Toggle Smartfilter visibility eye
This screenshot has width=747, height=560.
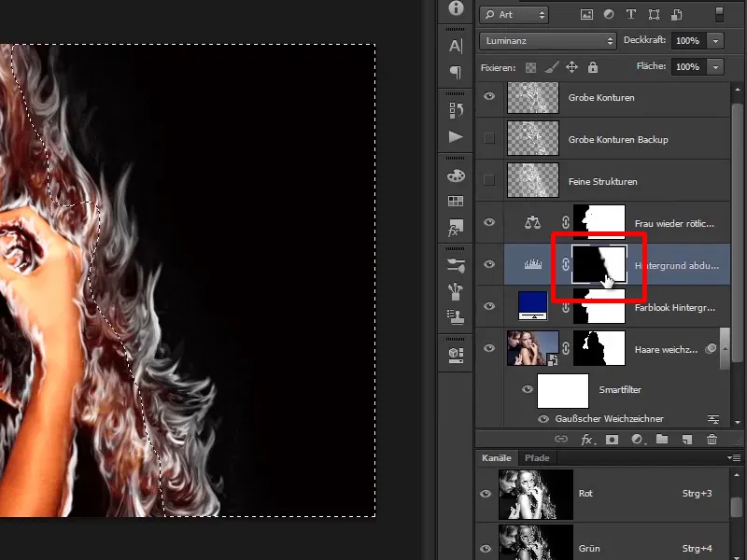coord(528,389)
